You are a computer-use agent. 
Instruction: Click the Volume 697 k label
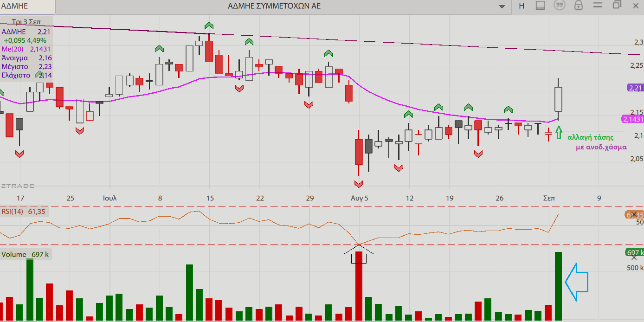[25, 254]
